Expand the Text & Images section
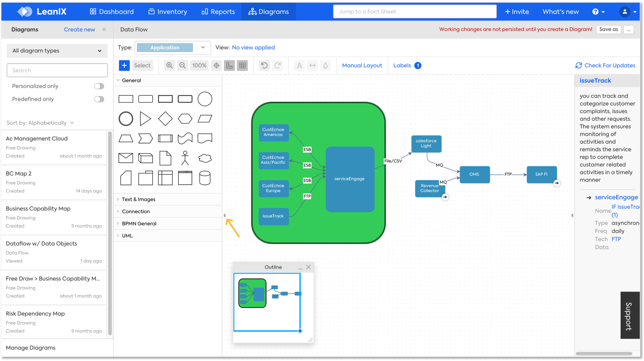Image resolution: width=644 pixels, height=361 pixels. (139, 199)
